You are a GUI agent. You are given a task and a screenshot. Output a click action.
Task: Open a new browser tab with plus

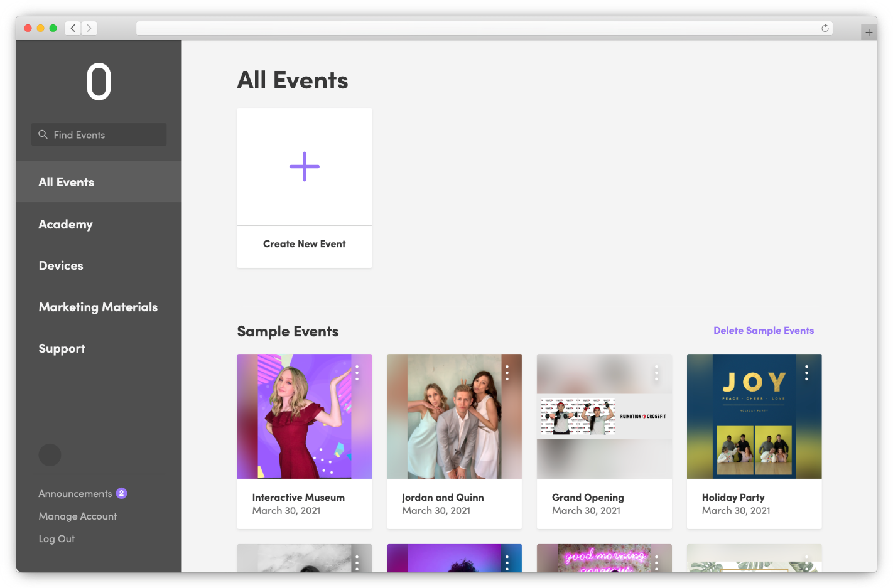(x=869, y=32)
